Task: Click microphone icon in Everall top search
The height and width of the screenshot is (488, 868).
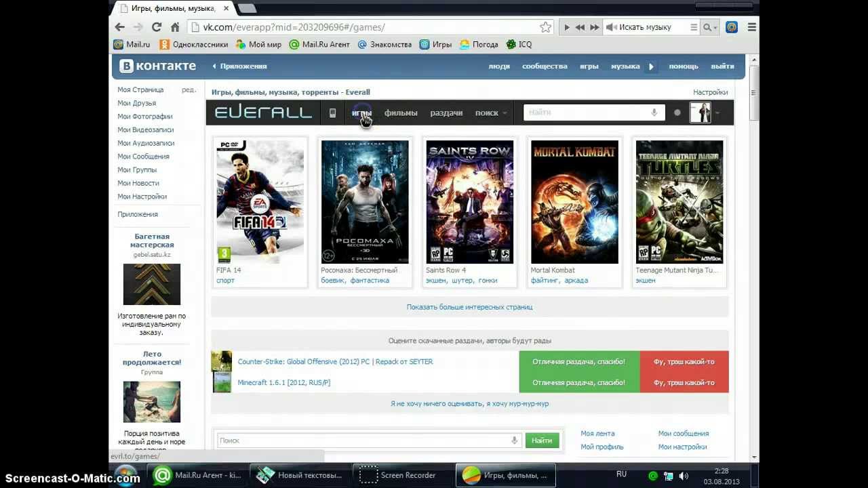Action: pyautogui.click(x=654, y=113)
